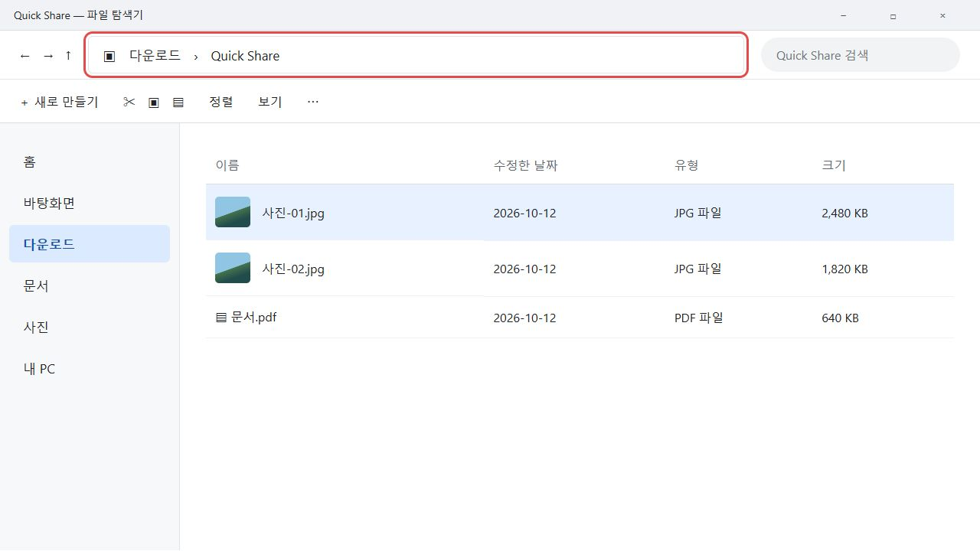The image size is (980, 551).
Task: Sort by the 수정한 날짜 column header
Action: pyautogui.click(x=525, y=165)
